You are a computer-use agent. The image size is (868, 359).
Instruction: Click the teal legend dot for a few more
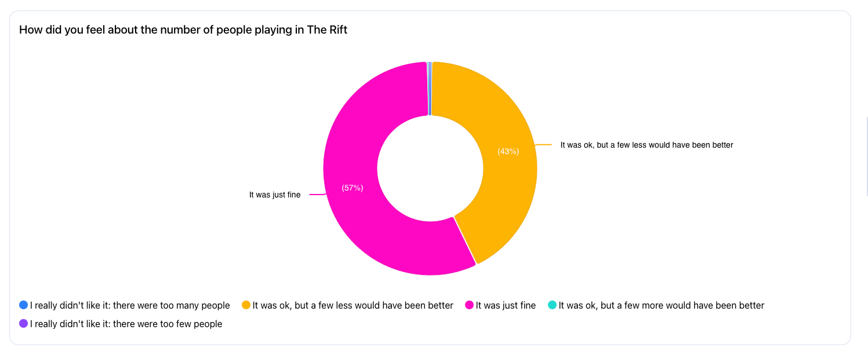pos(553,305)
